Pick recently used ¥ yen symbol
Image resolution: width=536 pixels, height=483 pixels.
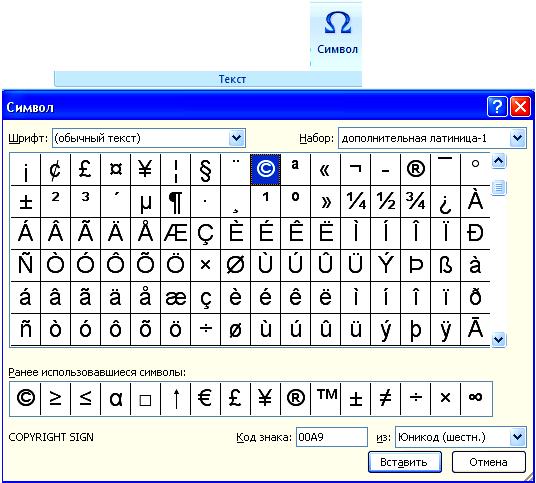tap(266, 399)
